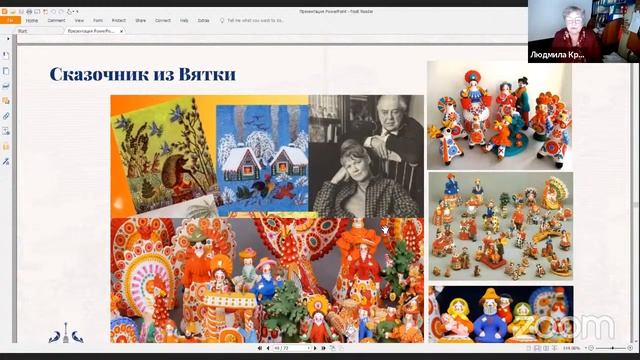
Task: Go to the next page arrow
Action: point(315,348)
